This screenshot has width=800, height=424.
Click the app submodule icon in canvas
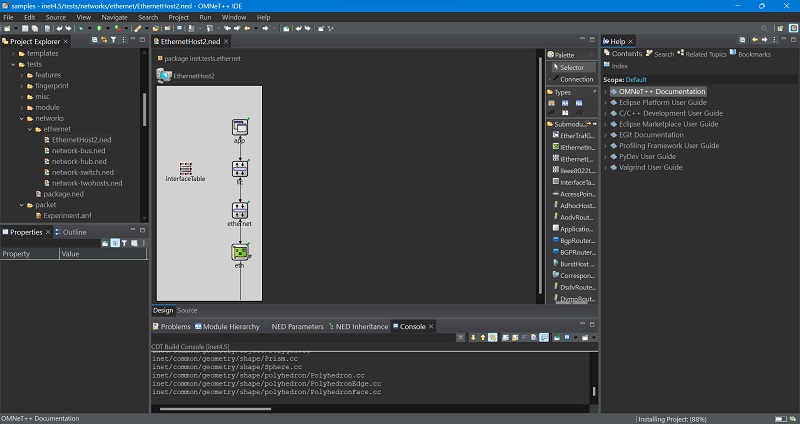coord(240,127)
